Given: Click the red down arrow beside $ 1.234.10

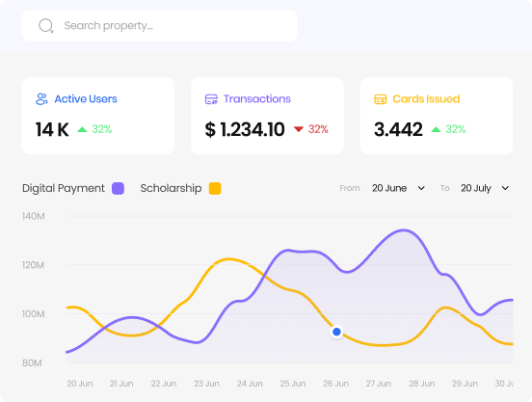Looking at the screenshot, I should pyautogui.click(x=299, y=129).
